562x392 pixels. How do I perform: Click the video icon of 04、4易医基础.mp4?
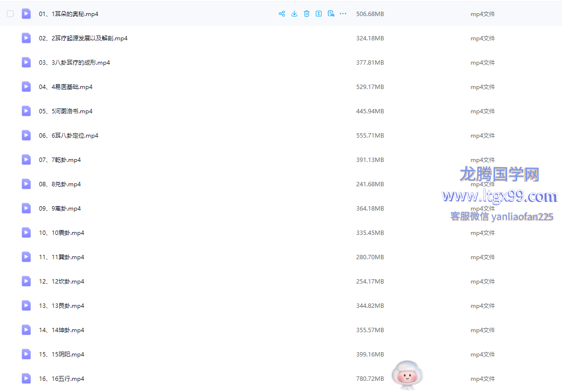coord(26,87)
